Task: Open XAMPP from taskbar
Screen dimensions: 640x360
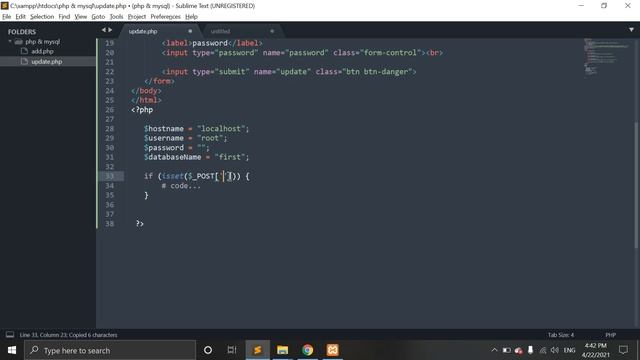Action: [x=332, y=350]
